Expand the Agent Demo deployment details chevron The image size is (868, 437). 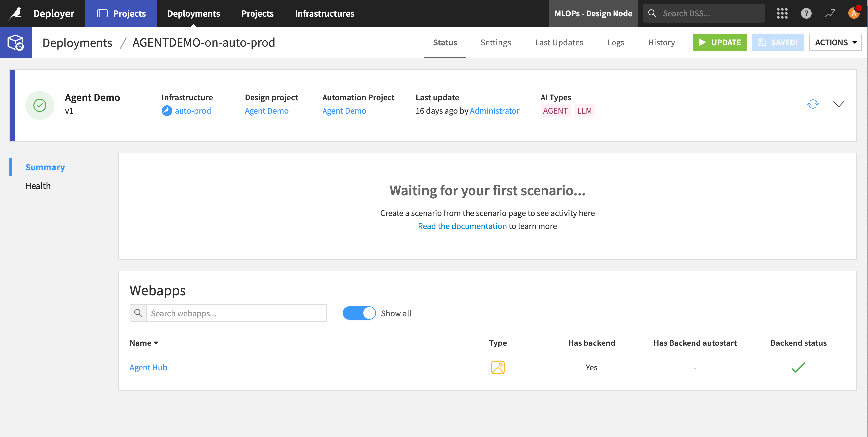pyautogui.click(x=839, y=104)
